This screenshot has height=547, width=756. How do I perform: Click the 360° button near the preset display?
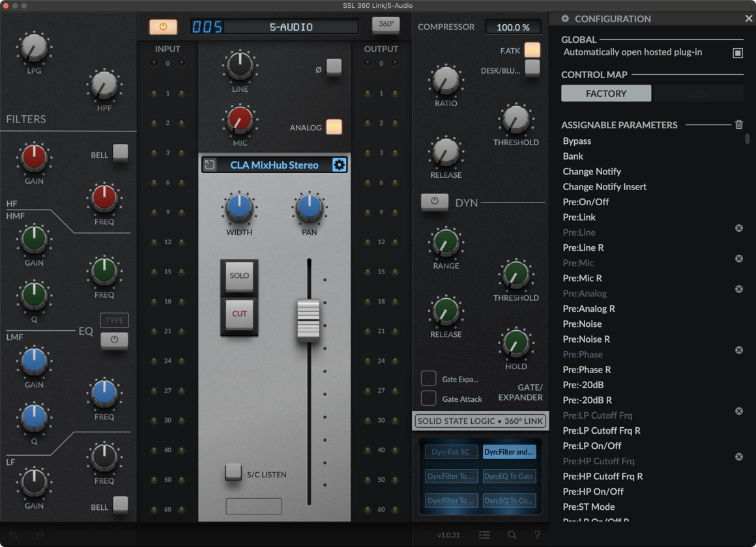tap(386, 24)
